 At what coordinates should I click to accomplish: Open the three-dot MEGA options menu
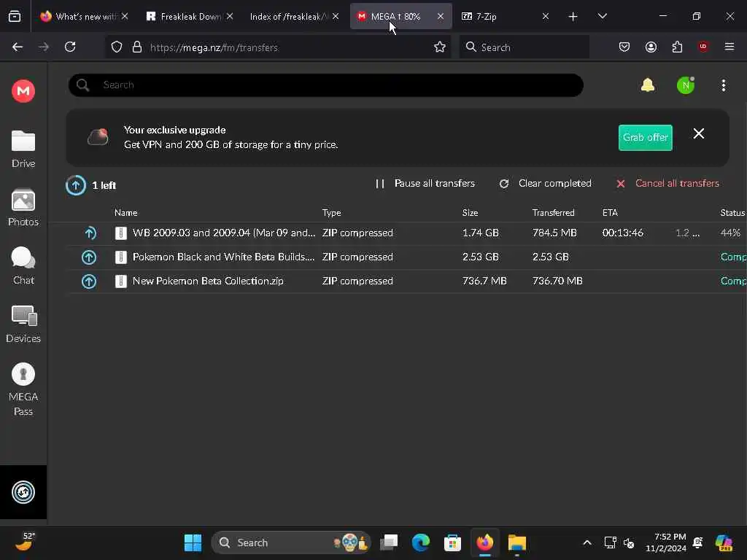[x=724, y=86]
